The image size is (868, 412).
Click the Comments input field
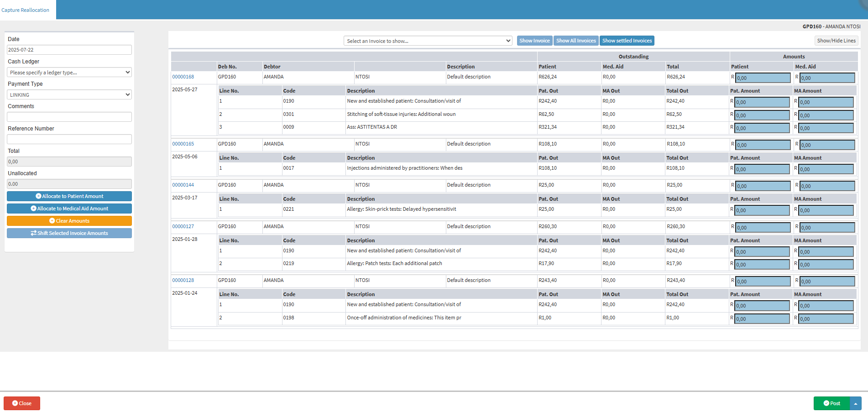pyautogui.click(x=69, y=117)
